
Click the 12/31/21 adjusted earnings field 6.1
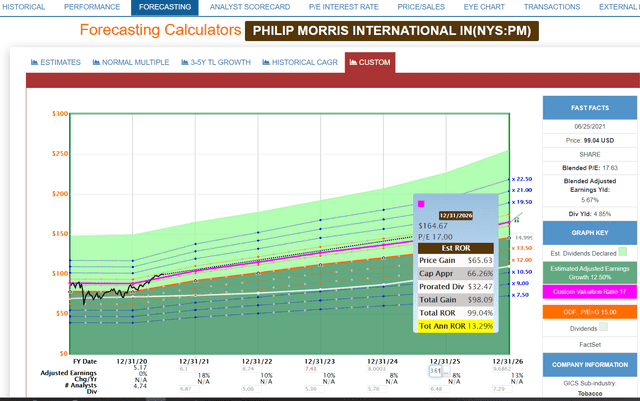click(189, 369)
